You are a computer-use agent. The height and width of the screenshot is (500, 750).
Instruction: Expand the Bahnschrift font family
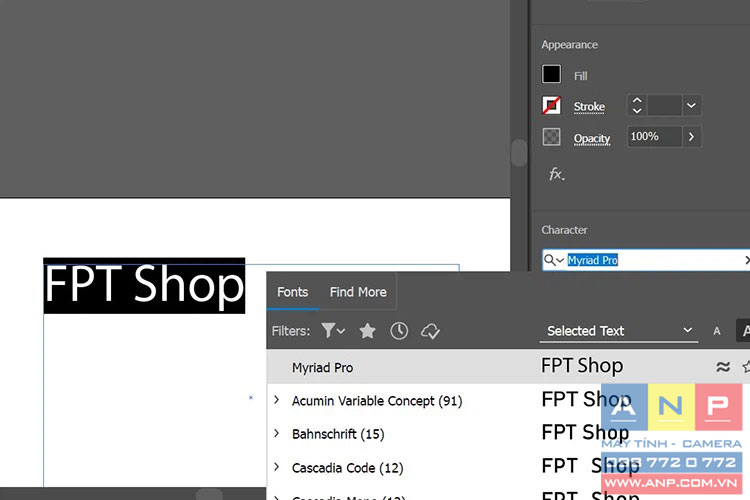[x=276, y=433]
